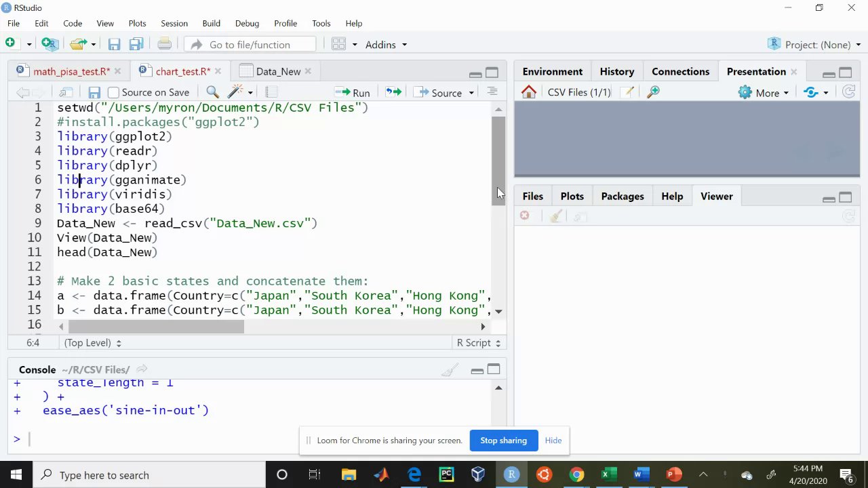
Task: Click the editor vertical scrollbar thumb
Action: [x=498, y=160]
